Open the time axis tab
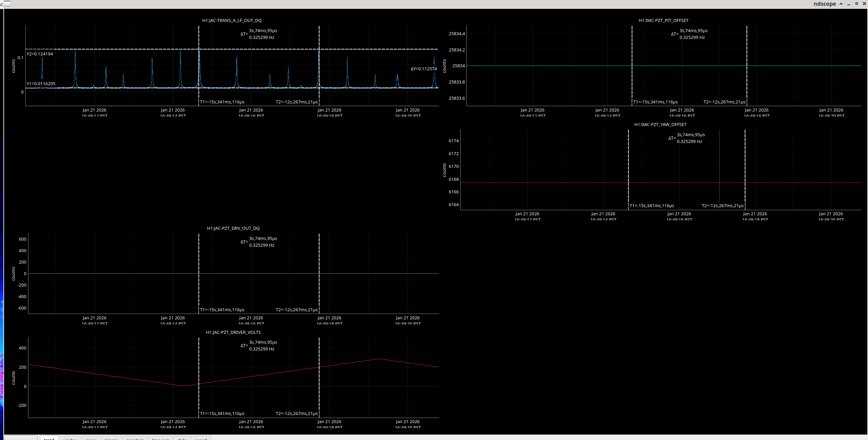 160,438
